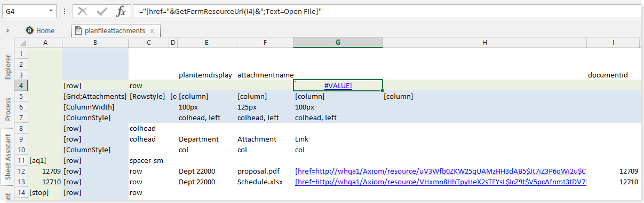Select column I header

click(x=613, y=43)
